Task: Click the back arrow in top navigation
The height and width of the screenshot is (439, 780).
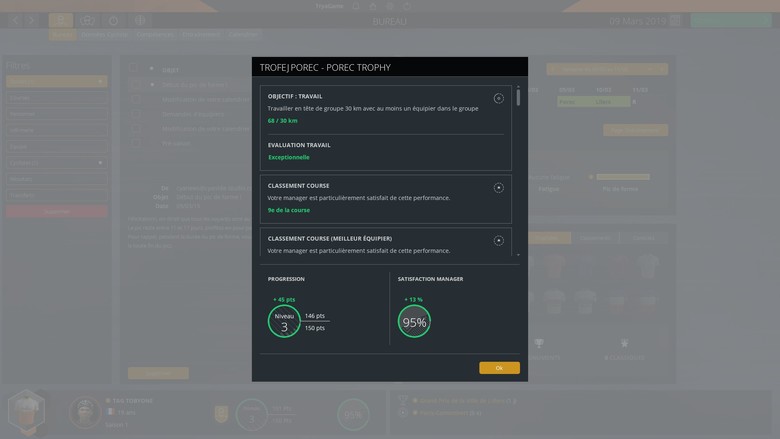Action: click(x=16, y=20)
